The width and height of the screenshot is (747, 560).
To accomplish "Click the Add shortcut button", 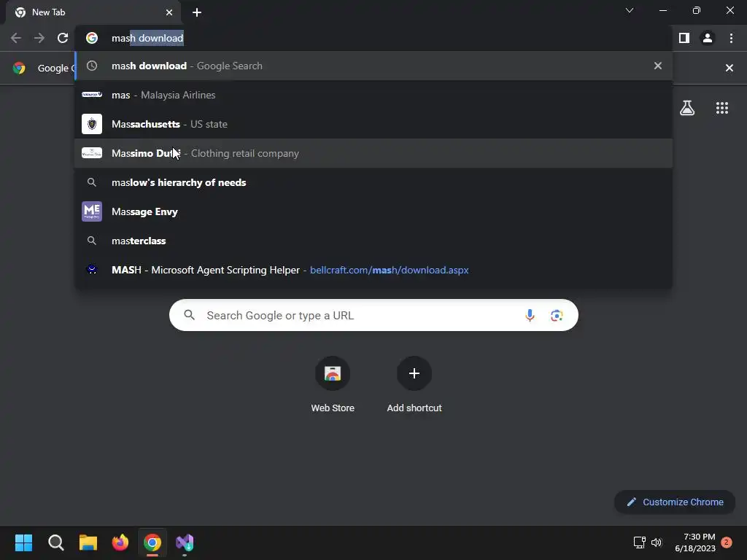I will (x=414, y=384).
